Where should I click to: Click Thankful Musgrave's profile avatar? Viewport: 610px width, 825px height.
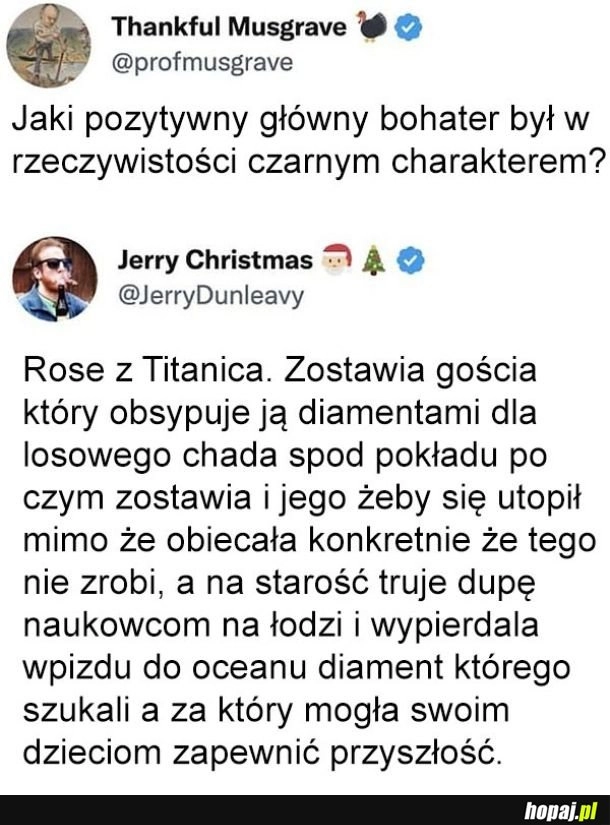coord(48,46)
